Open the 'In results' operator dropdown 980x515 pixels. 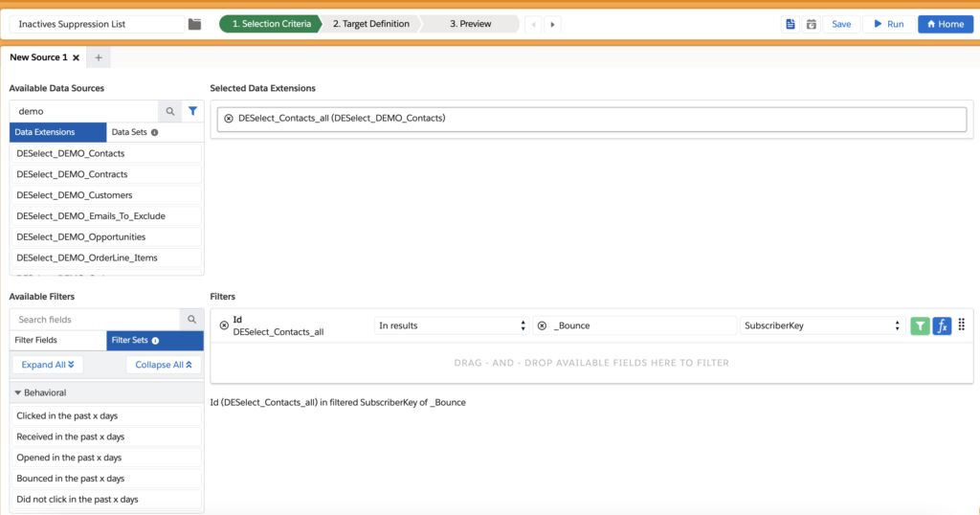point(452,325)
